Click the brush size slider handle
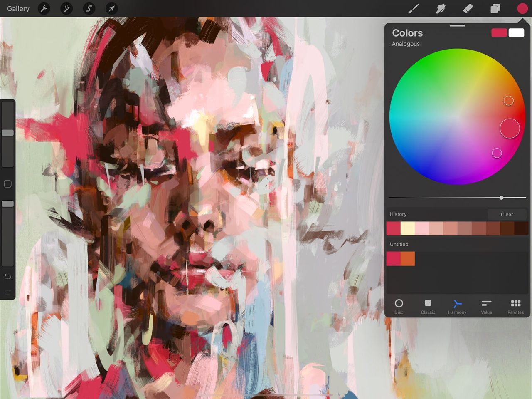The image size is (532, 399). [x=8, y=133]
